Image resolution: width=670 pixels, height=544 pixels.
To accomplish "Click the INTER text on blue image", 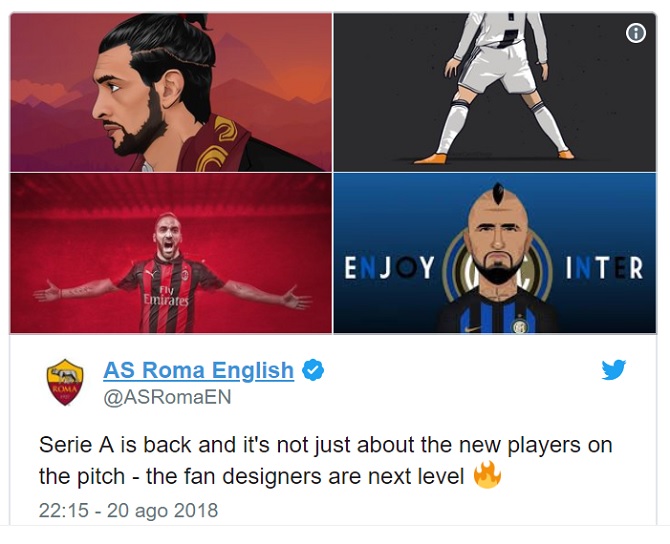I will (x=604, y=268).
